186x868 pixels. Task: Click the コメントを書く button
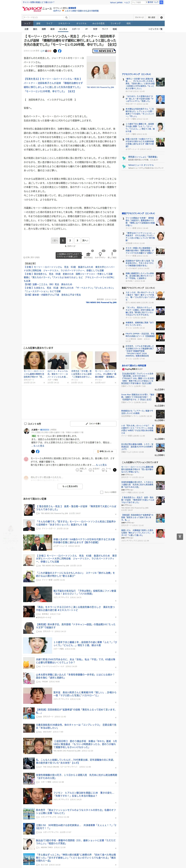(x=93, y=424)
